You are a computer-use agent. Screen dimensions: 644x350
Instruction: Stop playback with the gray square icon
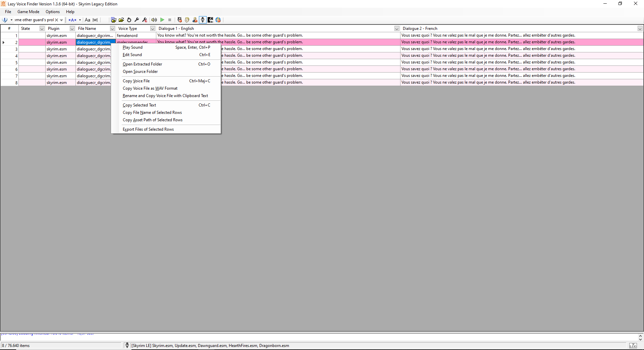click(170, 20)
